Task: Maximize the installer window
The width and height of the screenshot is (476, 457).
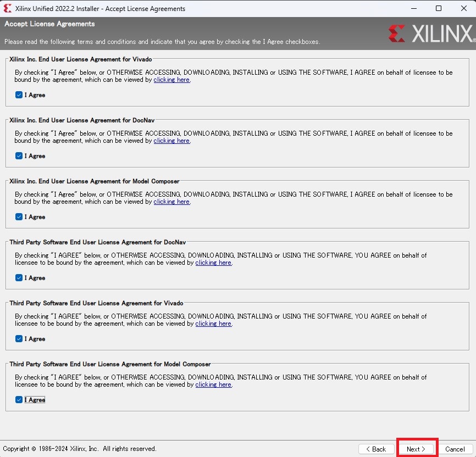Action: tap(439, 8)
